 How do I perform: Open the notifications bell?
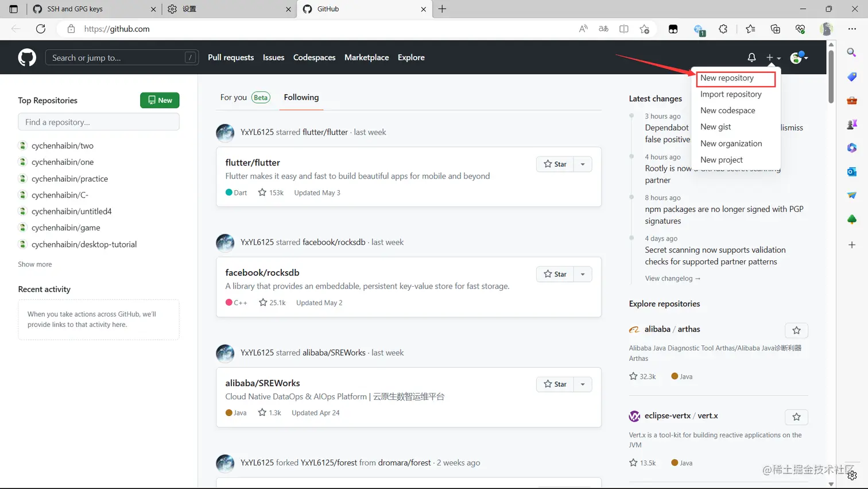click(x=751, y=57)
